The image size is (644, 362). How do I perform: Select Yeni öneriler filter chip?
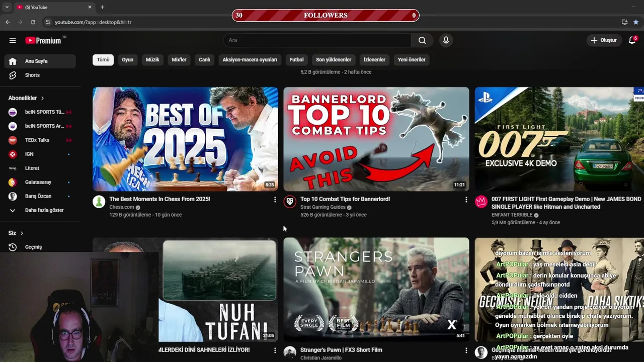click(412, 60)
